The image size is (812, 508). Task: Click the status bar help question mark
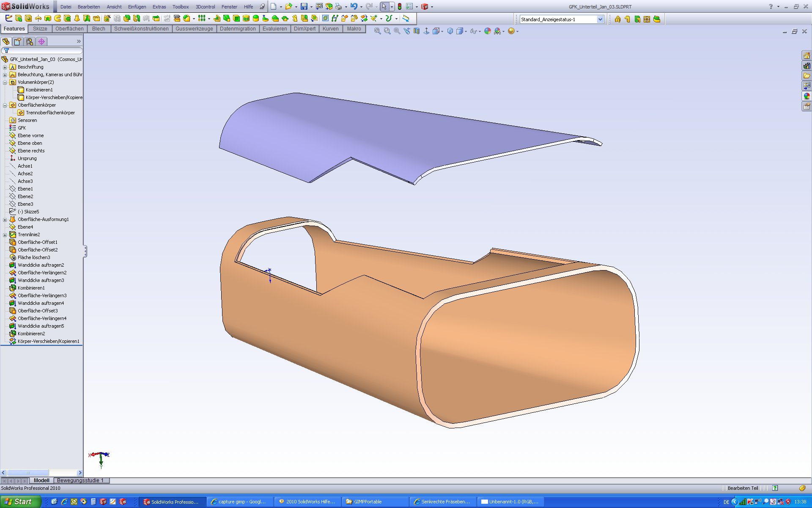click(x=775, y=488)
